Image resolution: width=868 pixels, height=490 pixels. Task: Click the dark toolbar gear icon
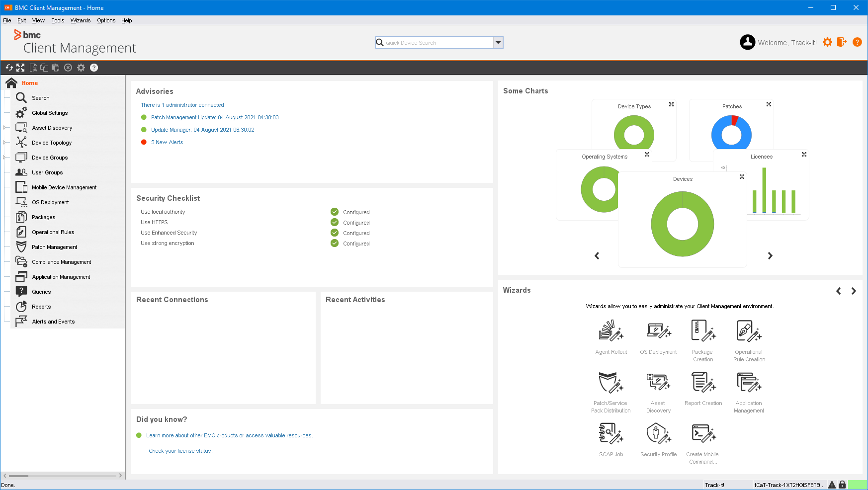pos(81,68)
